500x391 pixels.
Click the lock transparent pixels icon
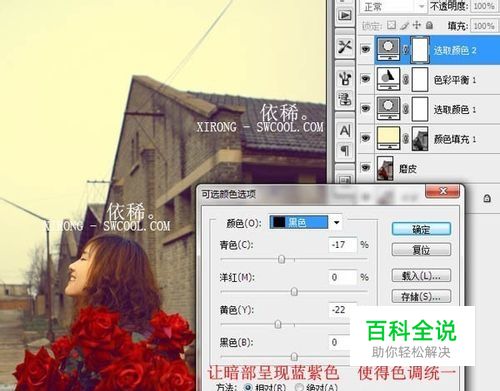coord(392,25)
